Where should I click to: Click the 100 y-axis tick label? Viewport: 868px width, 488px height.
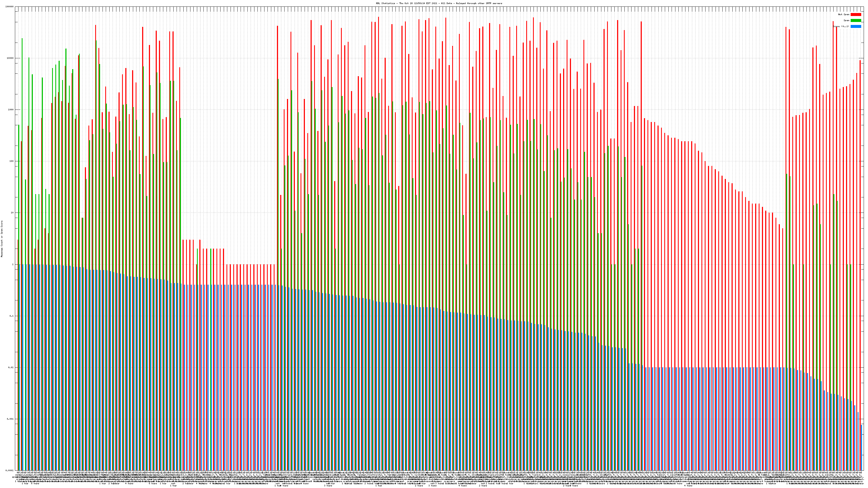coord(12,161)
